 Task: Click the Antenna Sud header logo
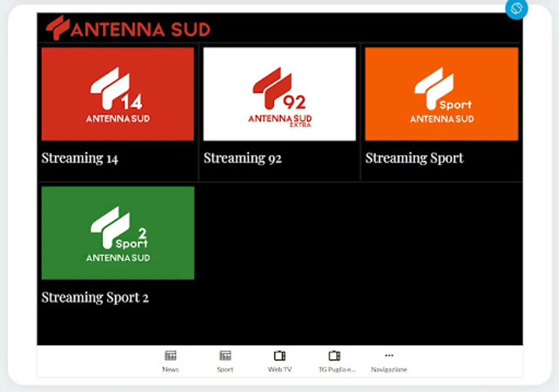128,28
